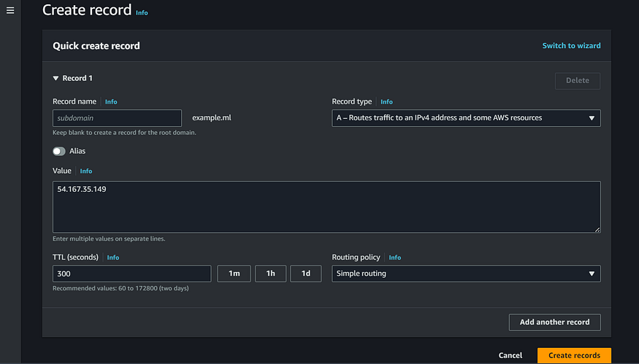Image resolution: width=639 pixels, height=364 pixels.
Task: Open the Record type dropdown
Action: pyautogui.click(x=466, y=118)
